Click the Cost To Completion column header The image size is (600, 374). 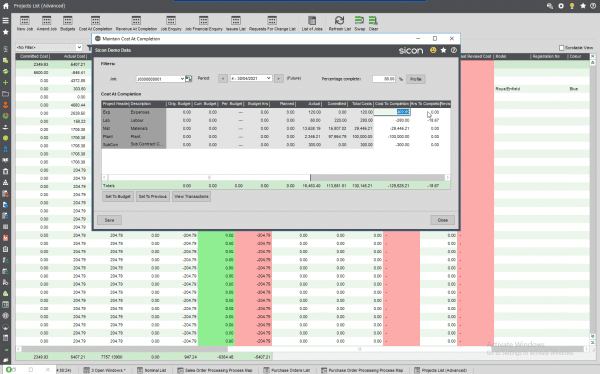392,104
